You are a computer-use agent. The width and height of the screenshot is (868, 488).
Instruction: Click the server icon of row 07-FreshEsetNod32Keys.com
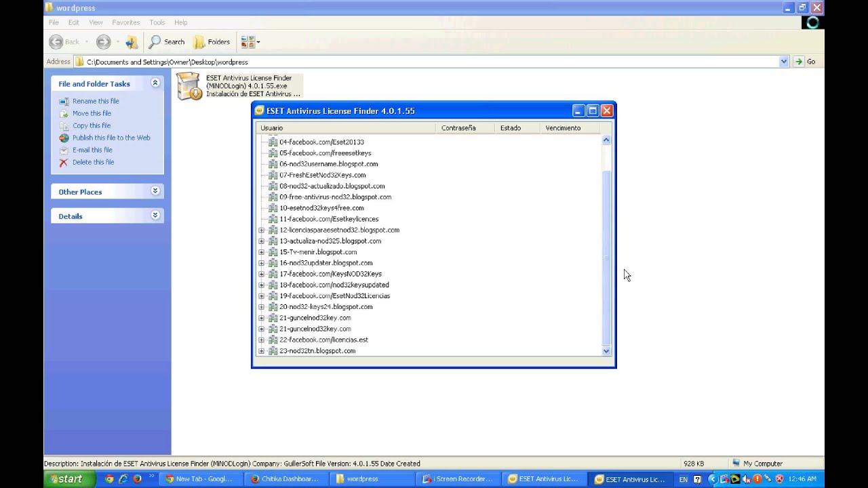273,175
